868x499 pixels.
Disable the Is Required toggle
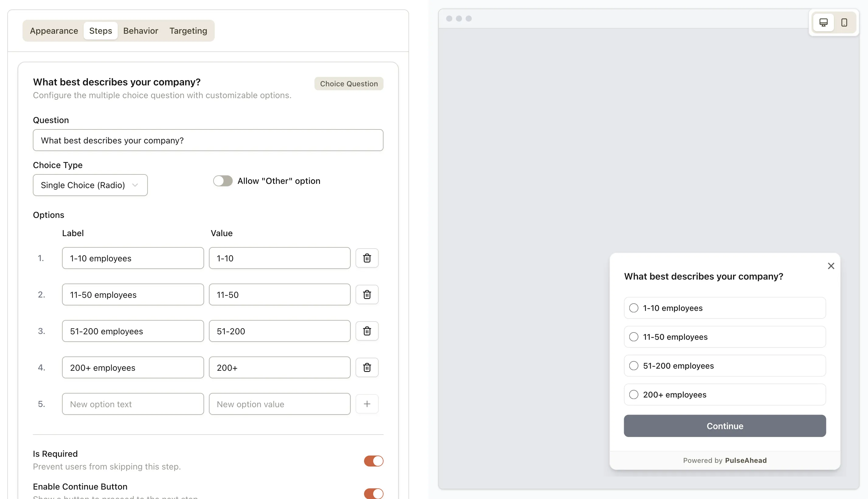[x=373, y=461]
